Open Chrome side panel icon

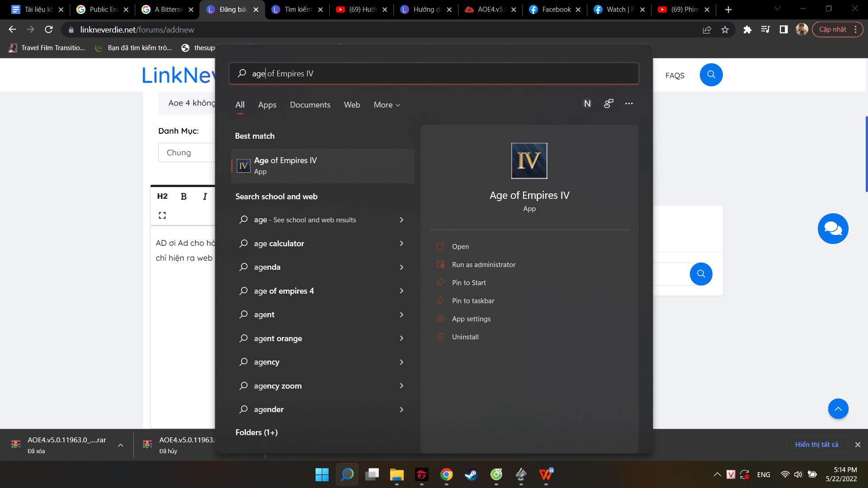click(783, 29)
